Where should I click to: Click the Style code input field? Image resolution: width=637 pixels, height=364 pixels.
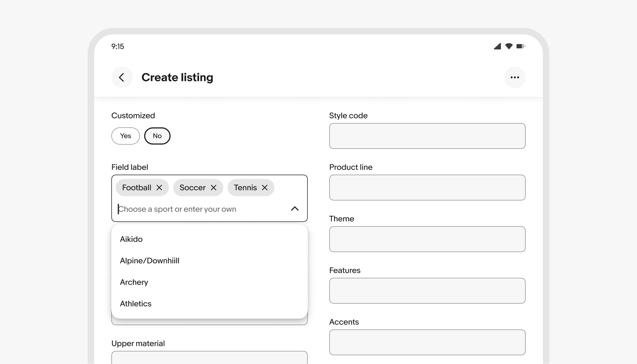pyautogui.click(x=427, y=136)
